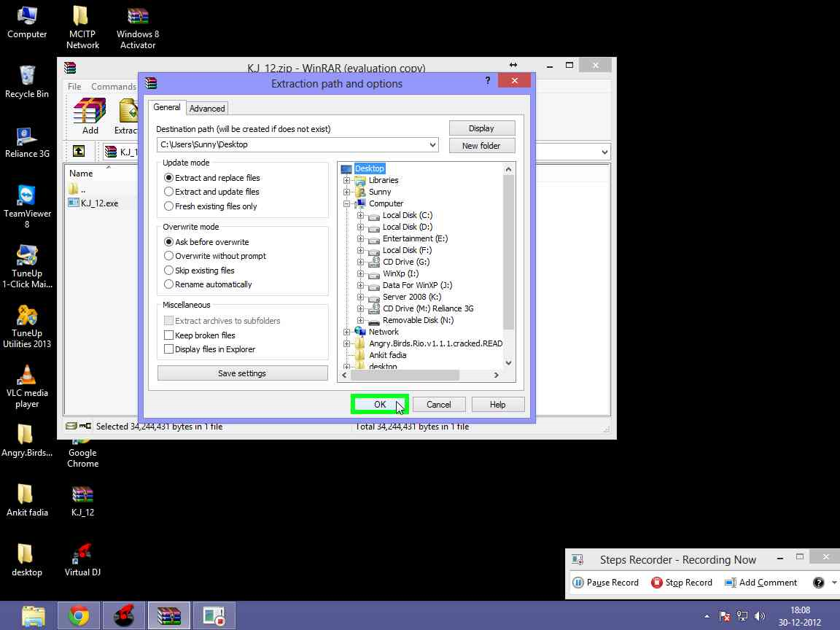
Task: Click the Display button
Action: [481, 128]
